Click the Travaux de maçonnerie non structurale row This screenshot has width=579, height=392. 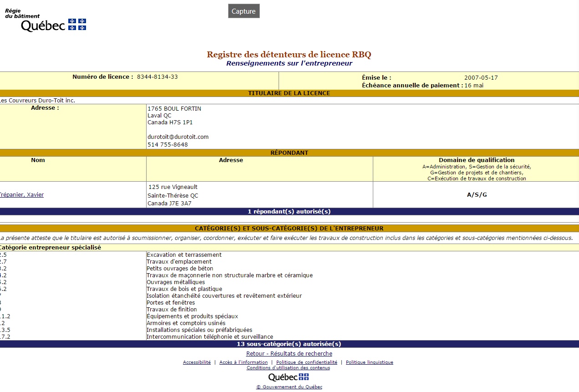289,275
